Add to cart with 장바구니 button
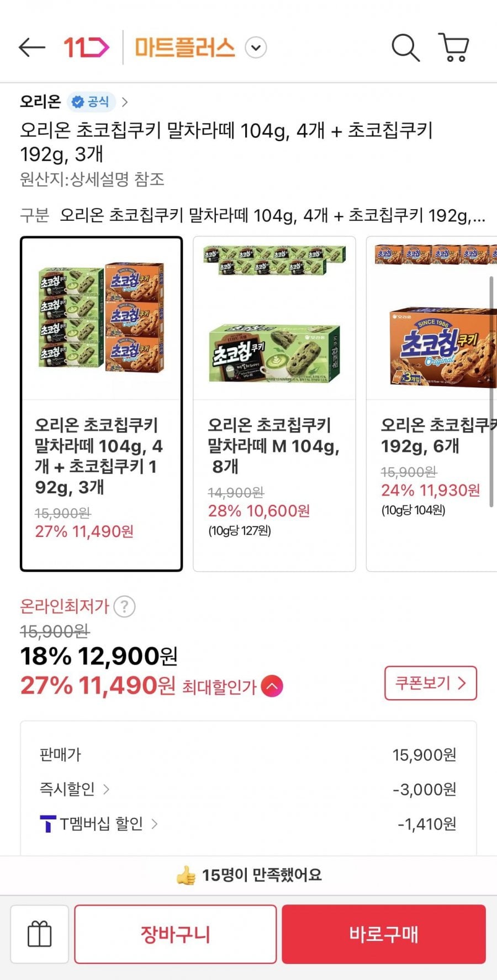The height and width of the screenshot is (980, 497). (175, 934)
